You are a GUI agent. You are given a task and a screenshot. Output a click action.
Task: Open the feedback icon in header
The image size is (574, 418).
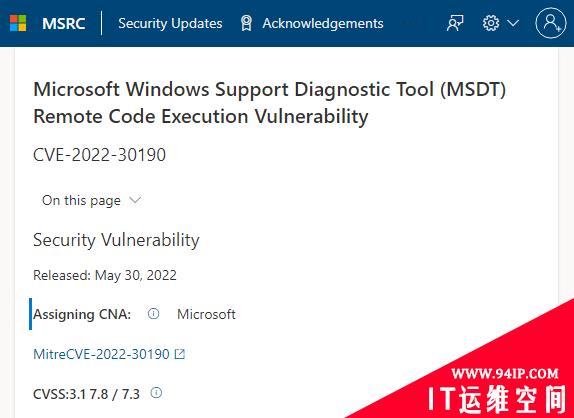coord(455,23)
